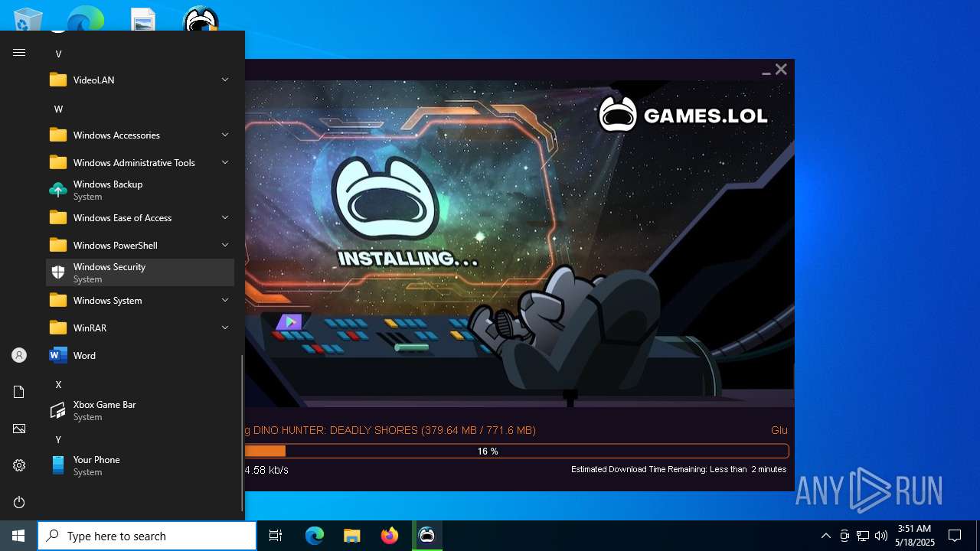This screenshot has width=980, height=551.
Task: Expand Windows Ease of Access folder
Action: 140,217
